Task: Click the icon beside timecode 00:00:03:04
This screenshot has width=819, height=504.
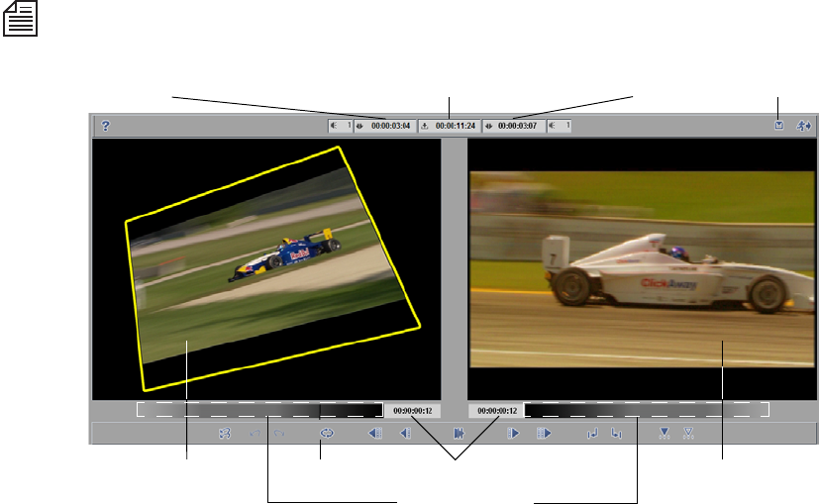Action: 359,126
